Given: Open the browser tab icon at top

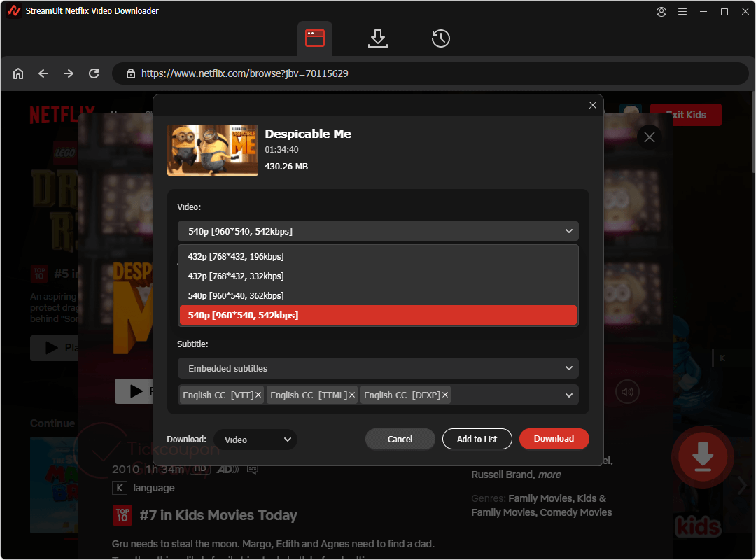Looking at the screenshot, I should click(314, 38).
